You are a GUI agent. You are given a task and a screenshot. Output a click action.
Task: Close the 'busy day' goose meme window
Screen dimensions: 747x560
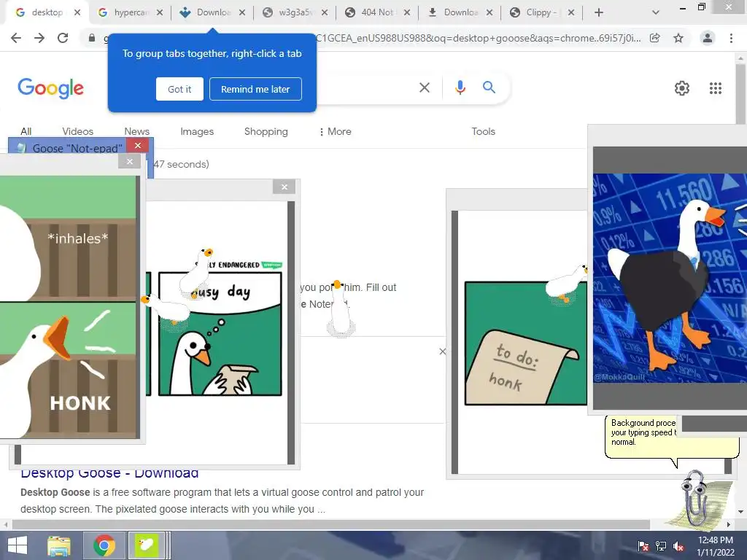pyautogui.click(x=285, y=187)
